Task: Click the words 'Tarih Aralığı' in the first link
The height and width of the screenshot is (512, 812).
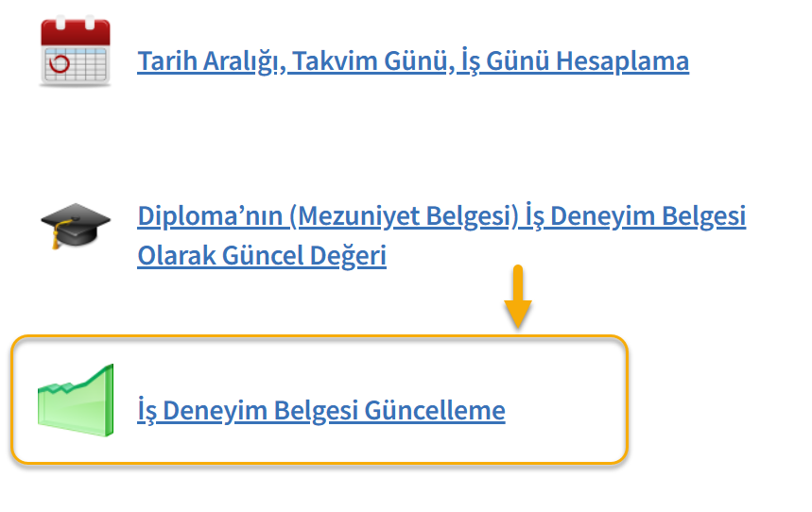Action: point(210,61)
